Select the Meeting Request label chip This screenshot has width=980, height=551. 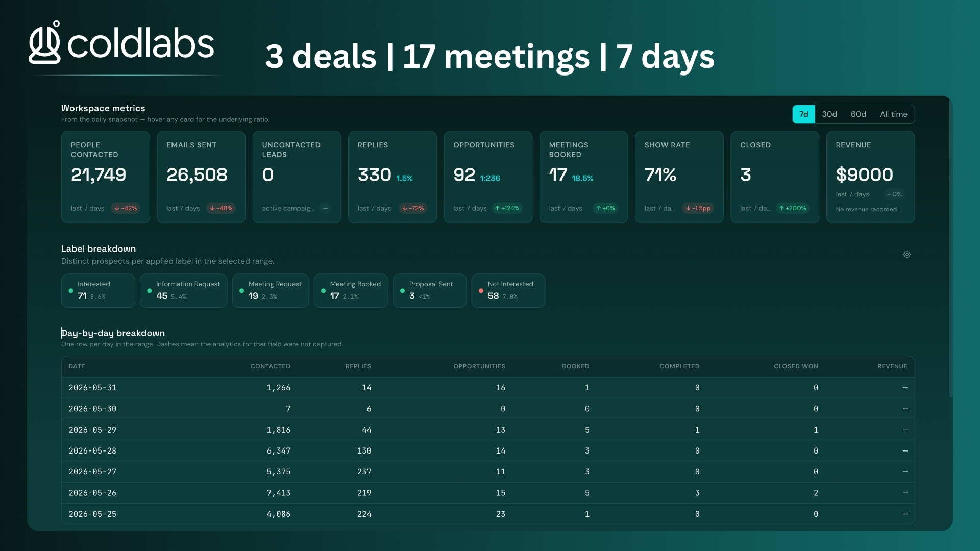[x=271, y=291]
